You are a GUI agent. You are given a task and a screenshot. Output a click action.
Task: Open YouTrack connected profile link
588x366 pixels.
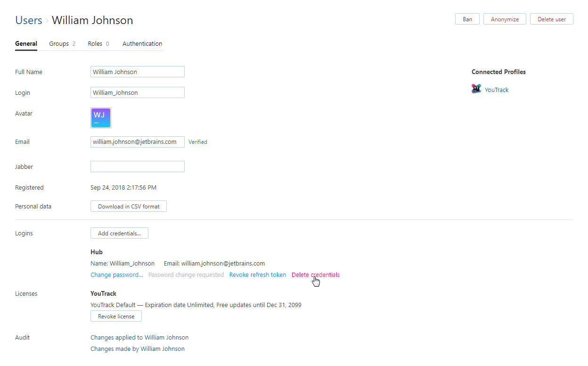point(497,90)
